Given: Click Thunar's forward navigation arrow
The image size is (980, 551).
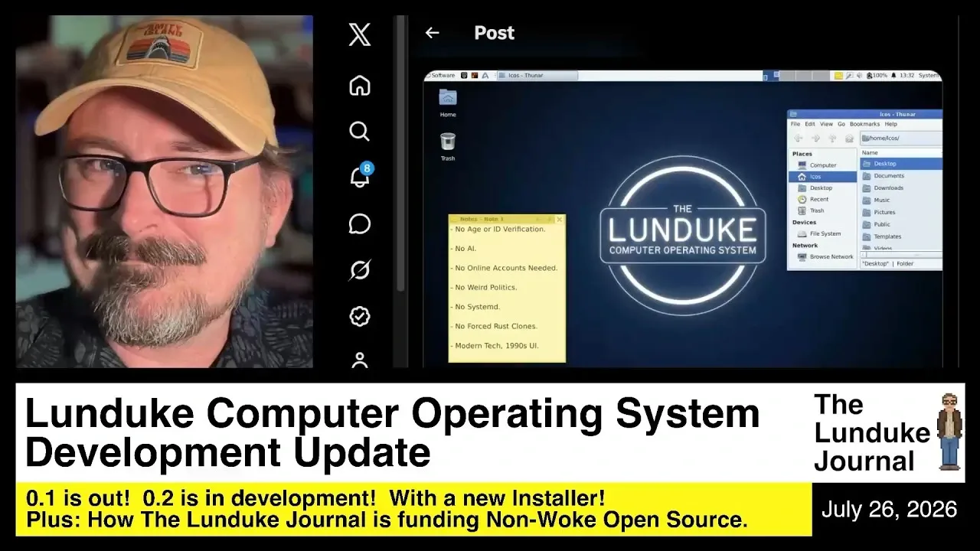Looking at the screenshot, I should (815, 139).
